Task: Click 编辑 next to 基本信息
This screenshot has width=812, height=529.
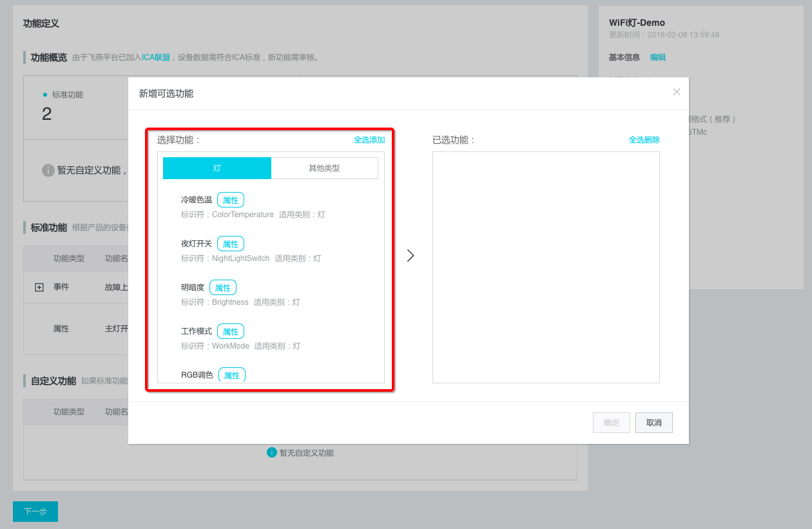Action: pyautogui.click(x=657, y=57)
